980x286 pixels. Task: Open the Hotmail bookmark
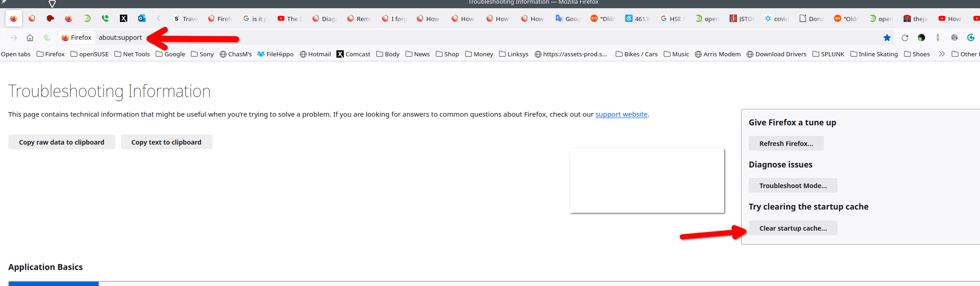315,54
